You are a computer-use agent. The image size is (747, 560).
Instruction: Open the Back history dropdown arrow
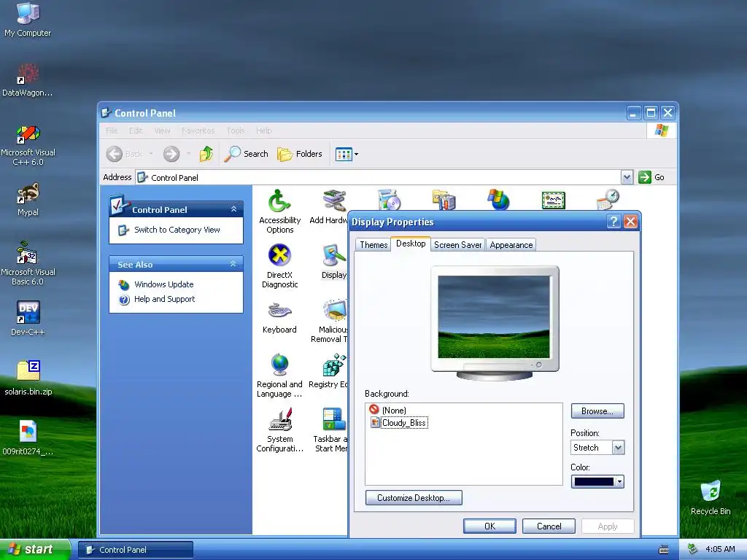[x=151, y=154]
